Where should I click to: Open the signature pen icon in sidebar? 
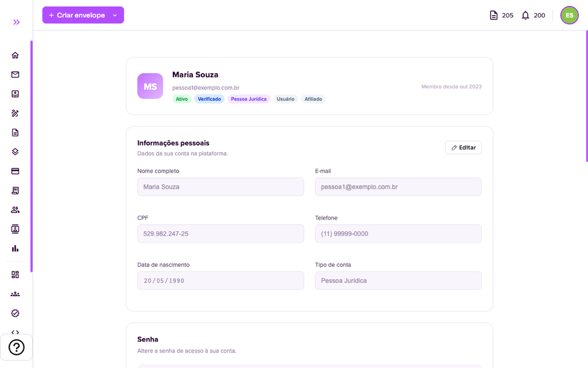click(15, 113)
